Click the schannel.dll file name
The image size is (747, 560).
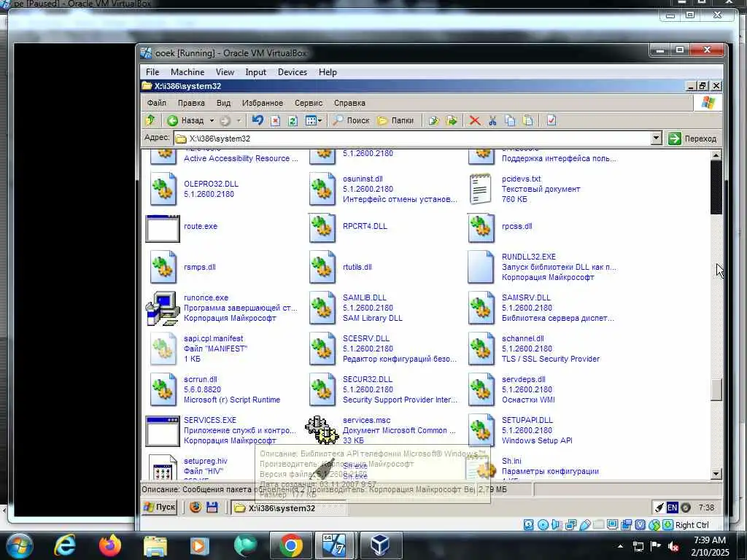point(522,338)
